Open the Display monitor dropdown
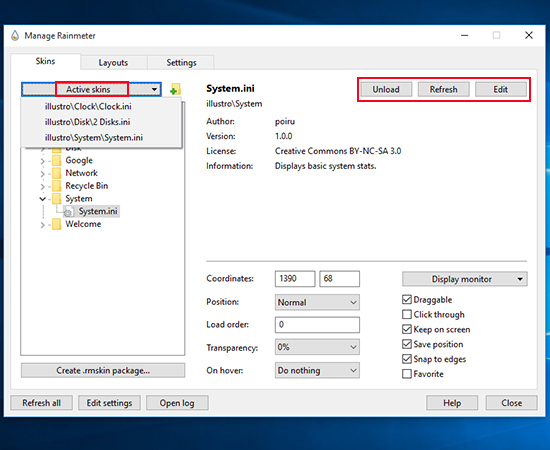Screen dimensions: 550x450 (x=464, y=279)
